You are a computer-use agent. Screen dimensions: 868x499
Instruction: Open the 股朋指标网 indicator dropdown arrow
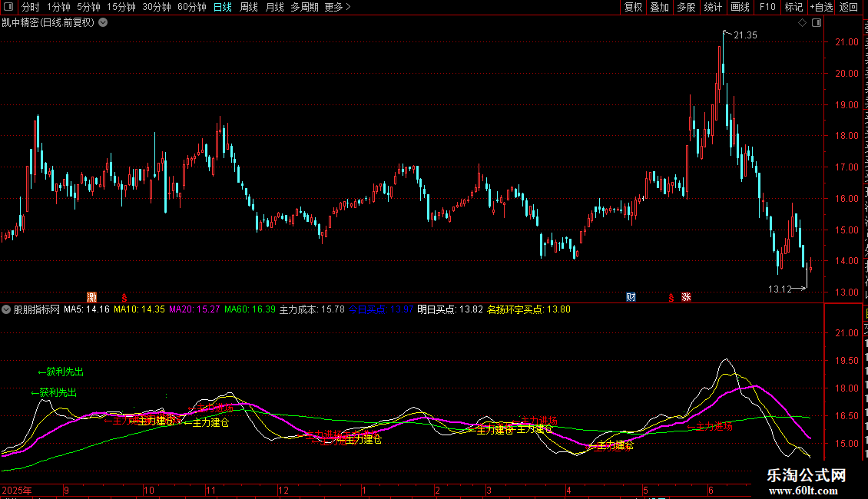tap(6, 309)
